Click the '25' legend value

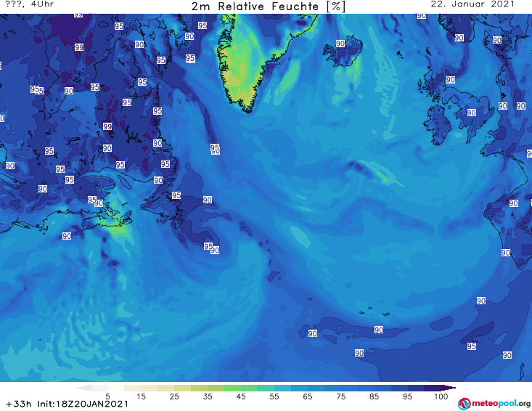click(x=174, y=396)
